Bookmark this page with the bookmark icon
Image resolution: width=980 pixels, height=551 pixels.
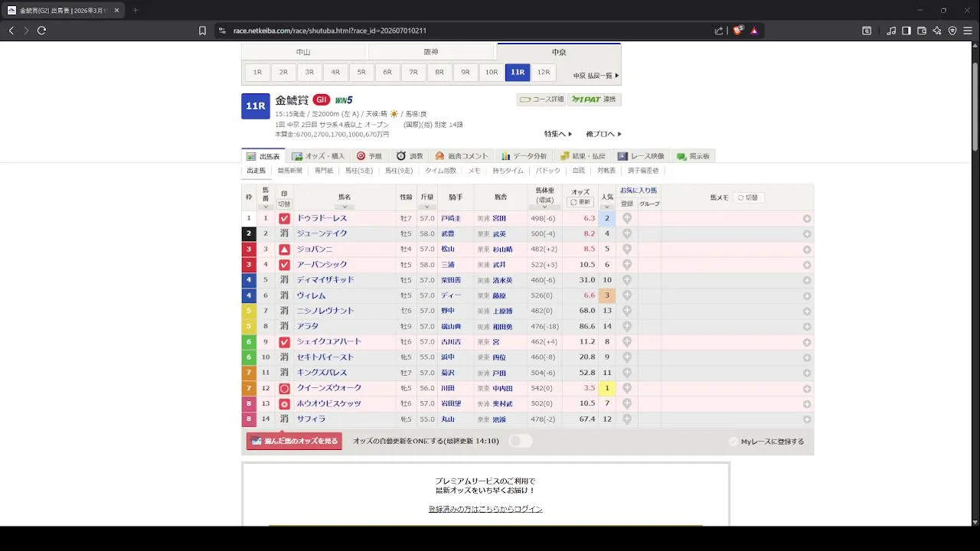pos(202,31)
